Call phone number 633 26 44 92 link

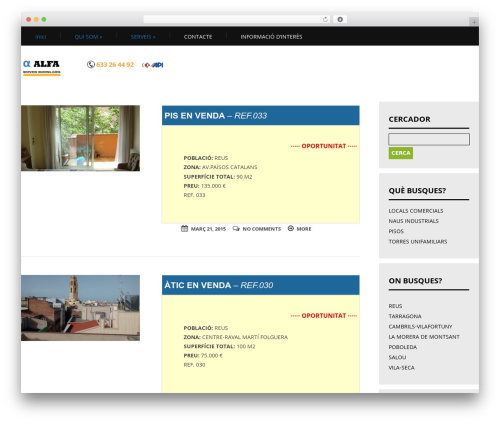click(x=115, y=65)
